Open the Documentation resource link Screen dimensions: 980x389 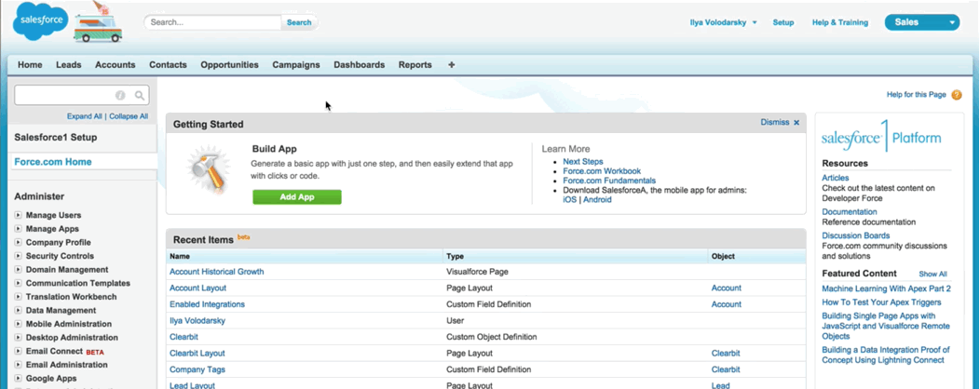click(850, 211)
